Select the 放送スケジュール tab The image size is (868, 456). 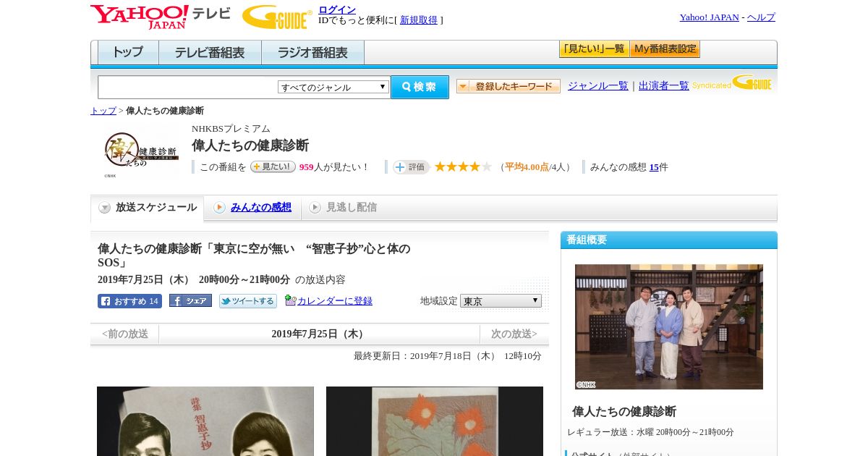pos(148,208)
